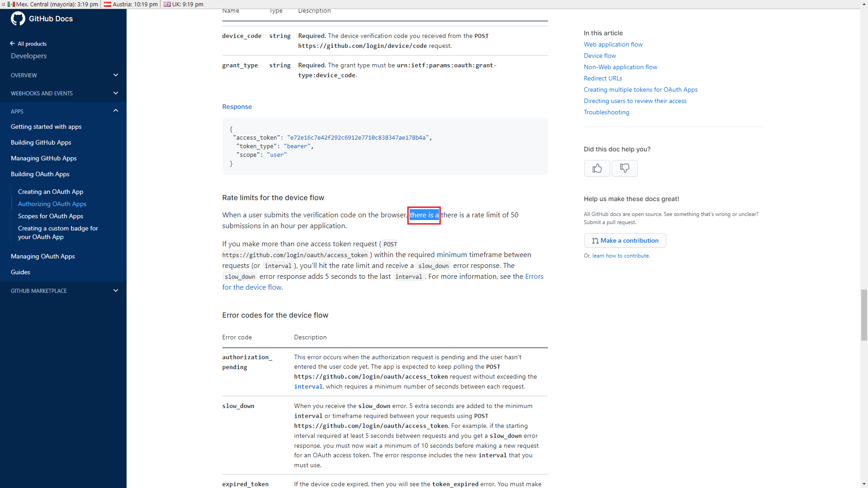Open learn how to contribute link
The height and width of the screenshot is (488, 868).
point(621,256)
